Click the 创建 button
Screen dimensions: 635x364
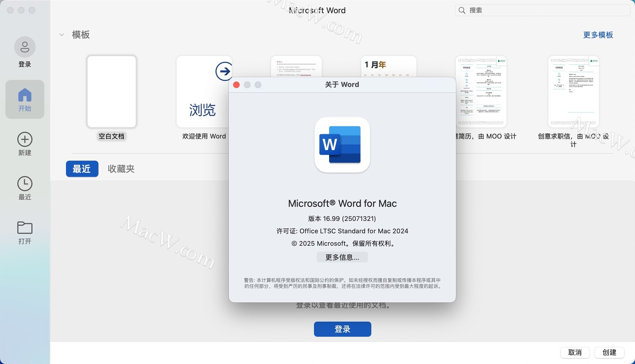[x=609, y=352]
